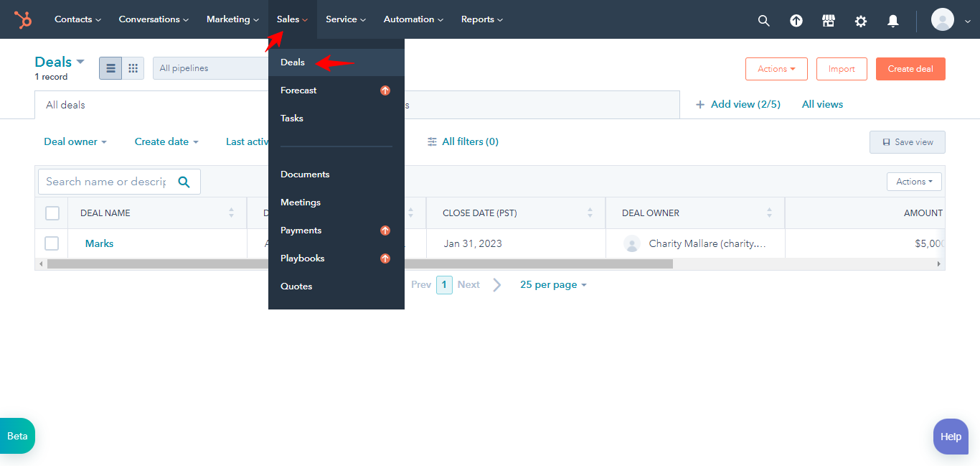Expand the Automation navigation menu
The image size is (980, 466).
pos(413,19)
